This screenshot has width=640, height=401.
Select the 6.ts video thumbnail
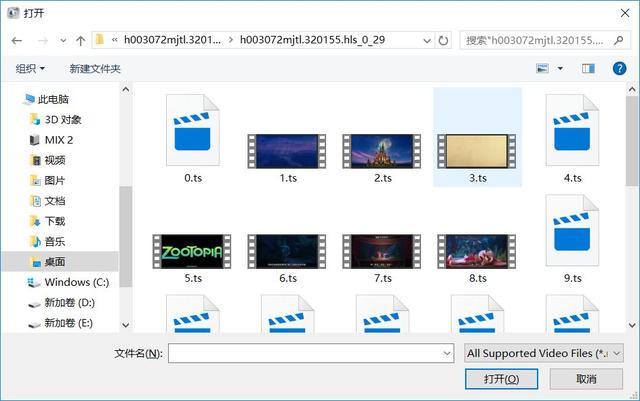(x=287, y=251)
